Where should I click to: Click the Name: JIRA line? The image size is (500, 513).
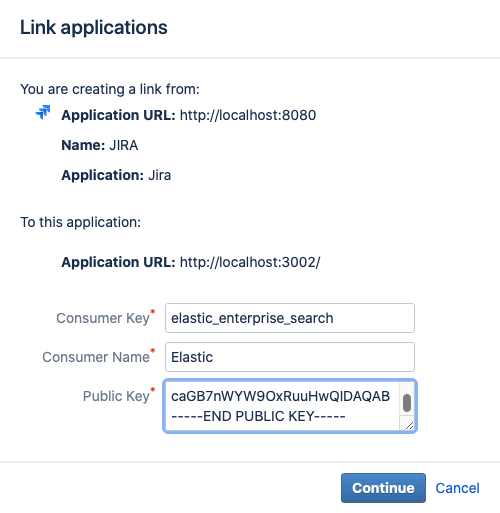(x=100, y=145)
